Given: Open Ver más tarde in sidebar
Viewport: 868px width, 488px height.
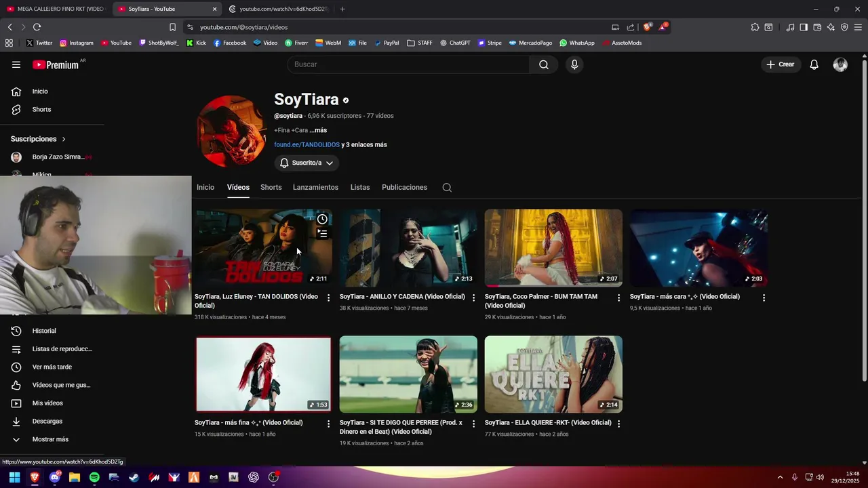Looking at the screenshot, I should [50, 367].
